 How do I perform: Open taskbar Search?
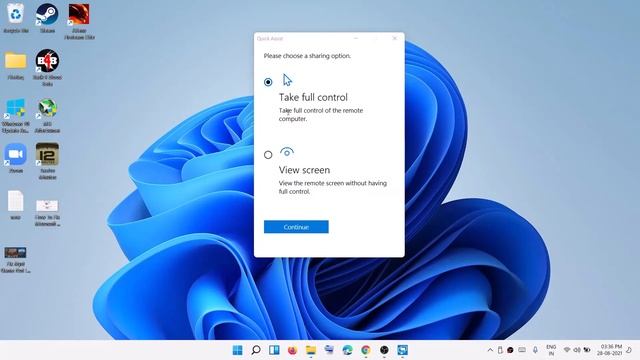[x=256, y=350]
